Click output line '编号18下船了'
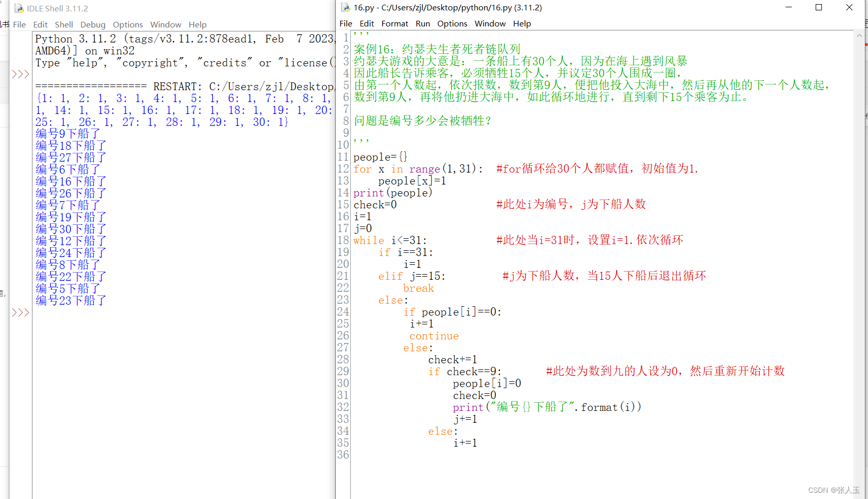This screenshot has width=868, height=499. (x=70, y=146)
